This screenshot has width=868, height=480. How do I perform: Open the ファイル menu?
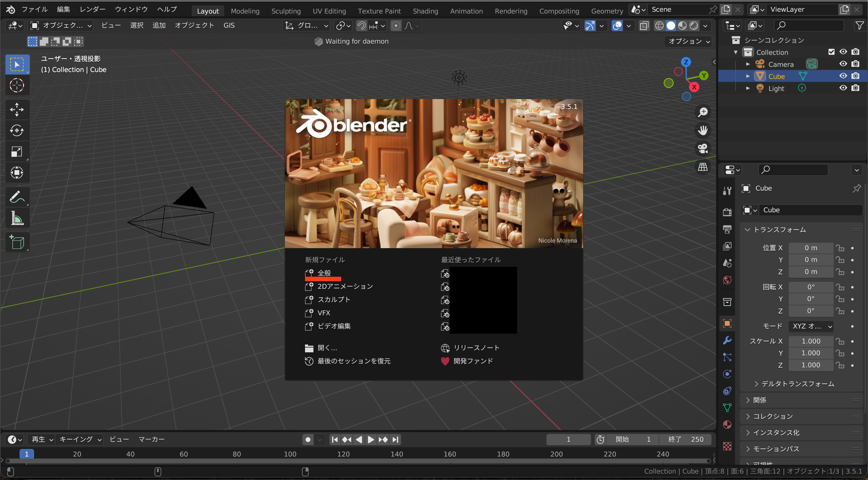tap(35, 10)
